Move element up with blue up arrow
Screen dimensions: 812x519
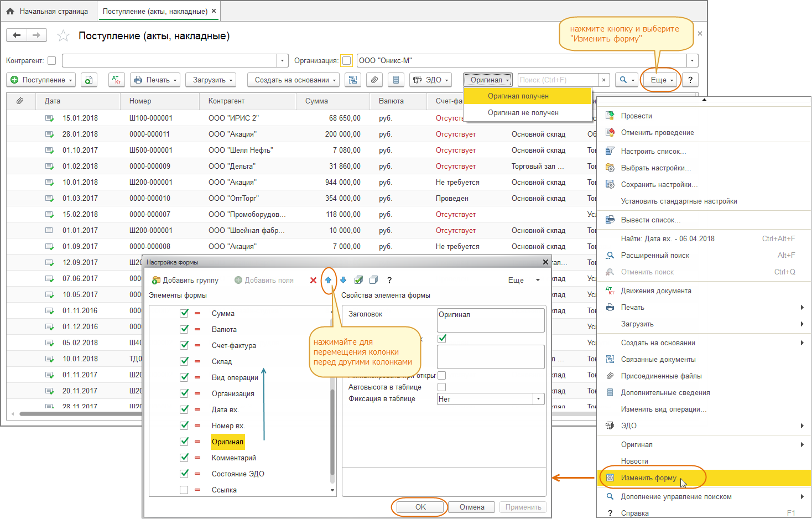[x=328, y=281]
